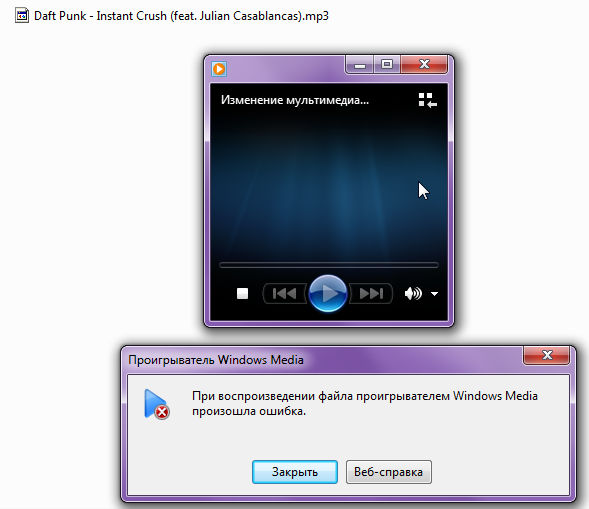589x509 pixels.
Task: Click the error message text in dialog
Action: (x=365, y=403)
